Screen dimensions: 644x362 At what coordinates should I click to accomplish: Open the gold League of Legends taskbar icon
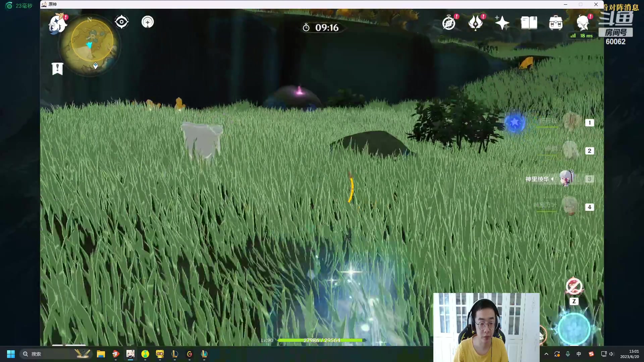(x=175, y=354)
